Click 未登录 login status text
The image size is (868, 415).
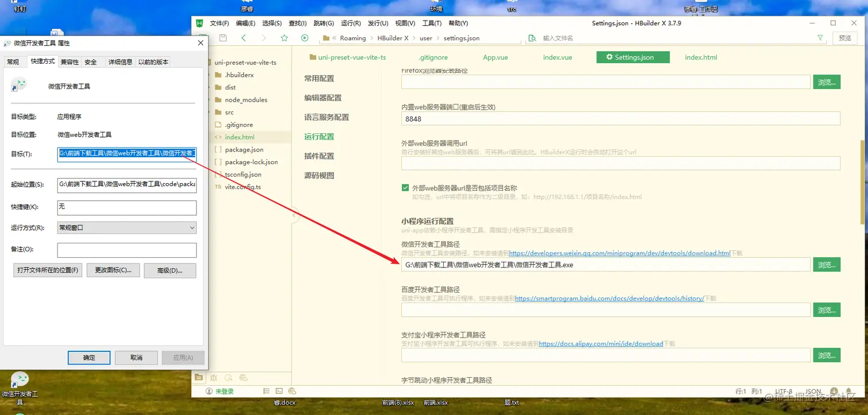click(224, 391)
